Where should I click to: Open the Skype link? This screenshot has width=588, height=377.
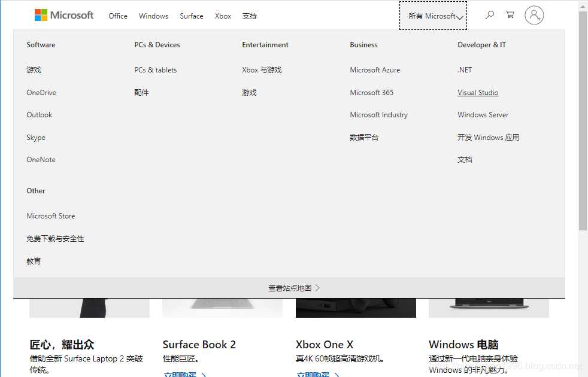coord(36,138)
